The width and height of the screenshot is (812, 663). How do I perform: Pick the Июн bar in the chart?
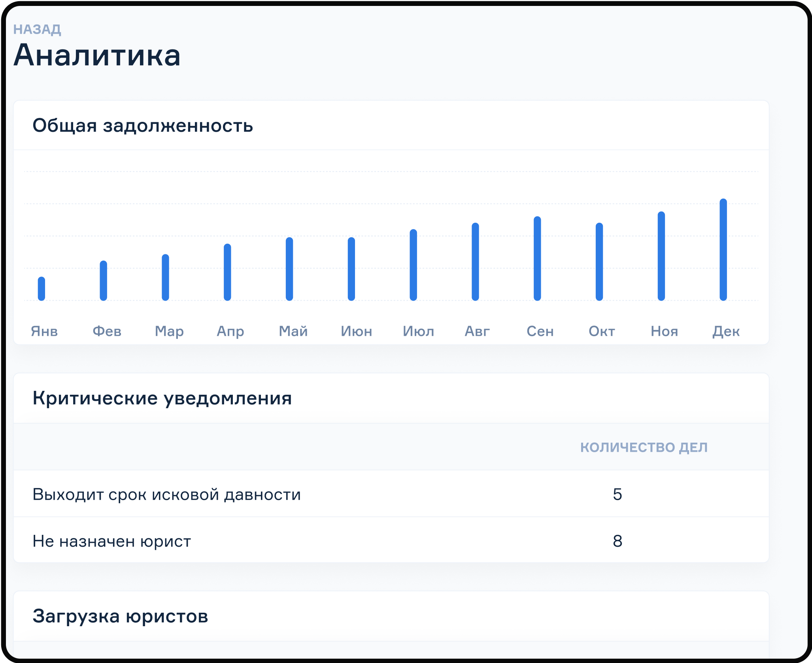click(351, 269)
